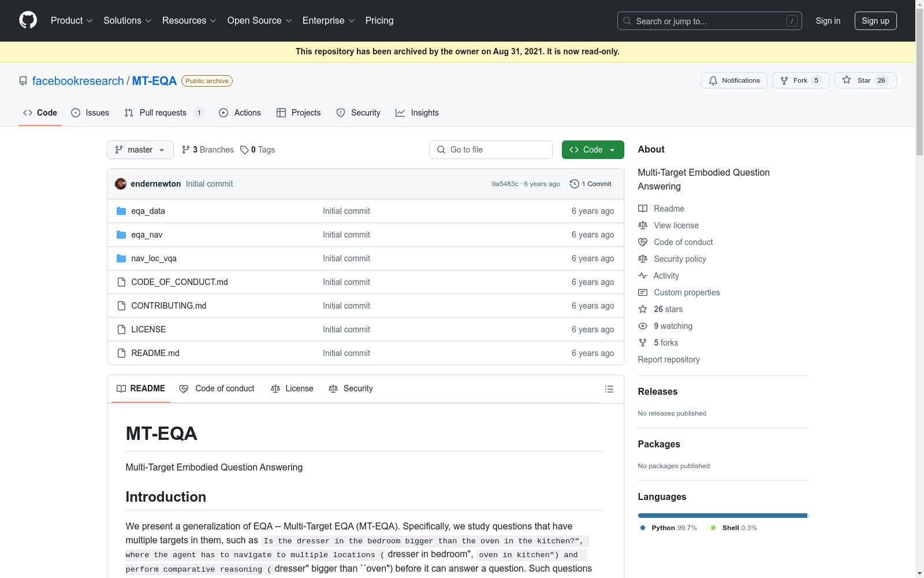Click the Notifications bell button
The width and height of the screenshot is (924, 578).
(x=734, y=80)
